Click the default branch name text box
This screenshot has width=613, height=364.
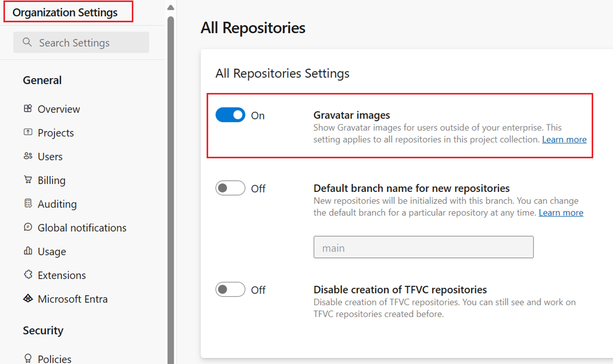click(x=423, y=248)
